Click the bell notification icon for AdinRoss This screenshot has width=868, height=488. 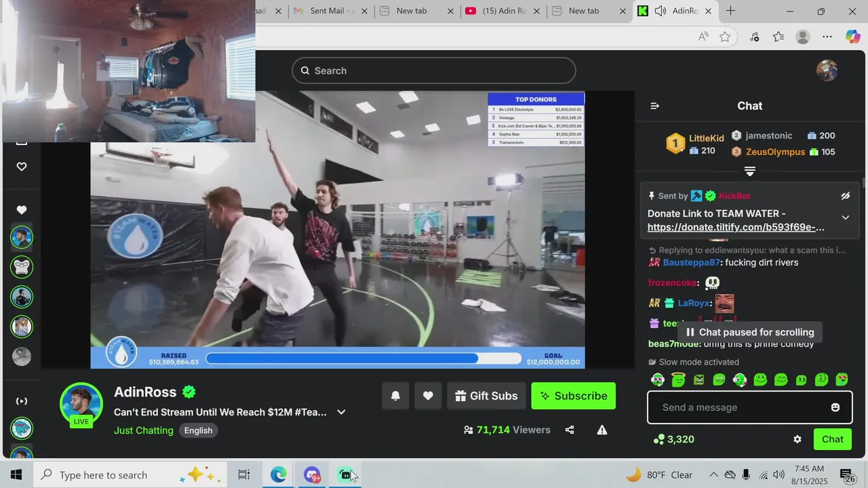pyautogui.click(x=395, y=396)
